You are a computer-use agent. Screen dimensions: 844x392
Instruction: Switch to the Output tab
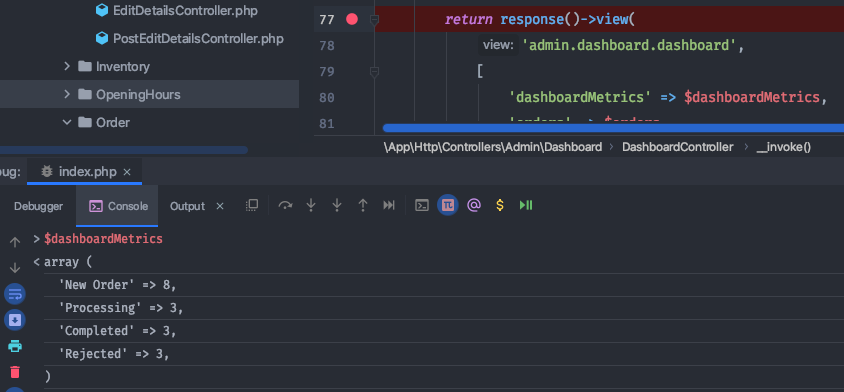pyautogui.click(x=187, y=206)
